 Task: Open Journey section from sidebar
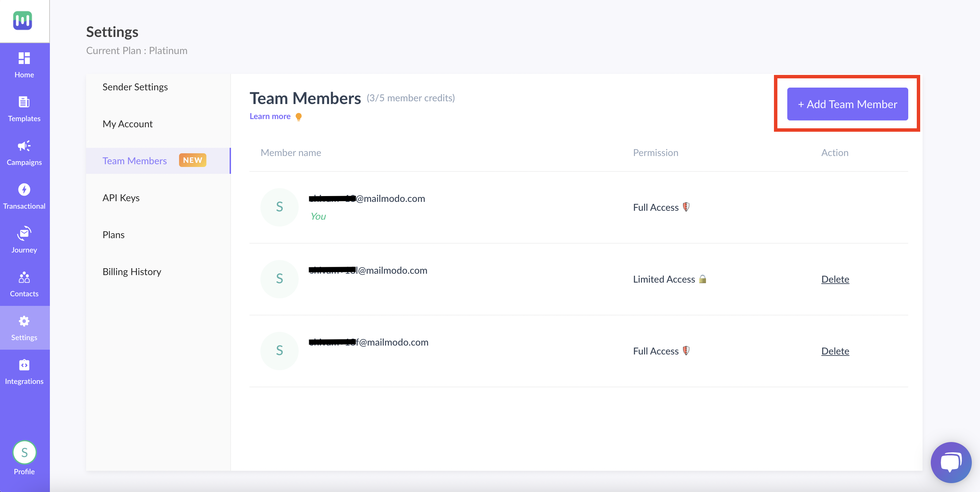point(25,241)
